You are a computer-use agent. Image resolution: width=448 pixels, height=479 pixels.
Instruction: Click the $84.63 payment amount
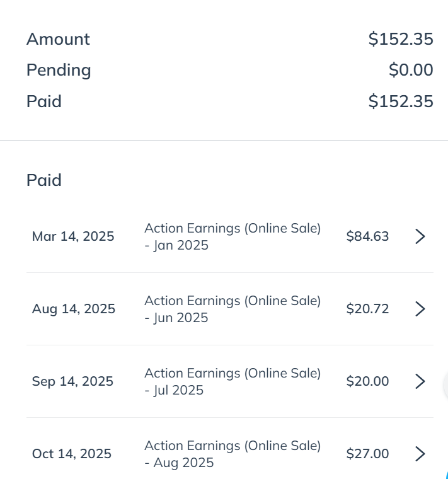(367, 236)
